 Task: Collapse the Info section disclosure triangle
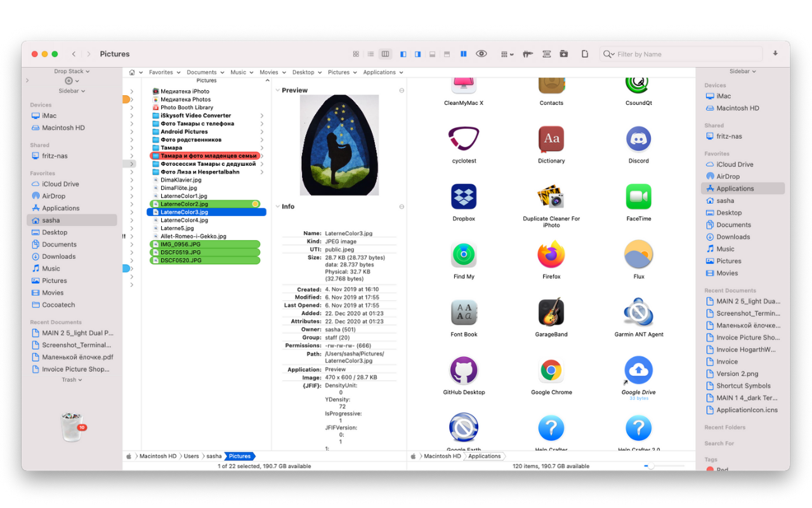[x=278, y=207]
